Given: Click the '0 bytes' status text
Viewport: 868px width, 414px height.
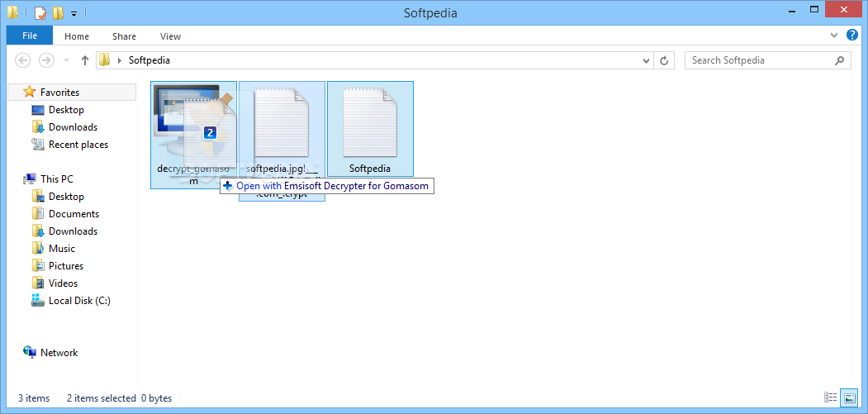Looking at the screenshot, I should coord(156,398).
